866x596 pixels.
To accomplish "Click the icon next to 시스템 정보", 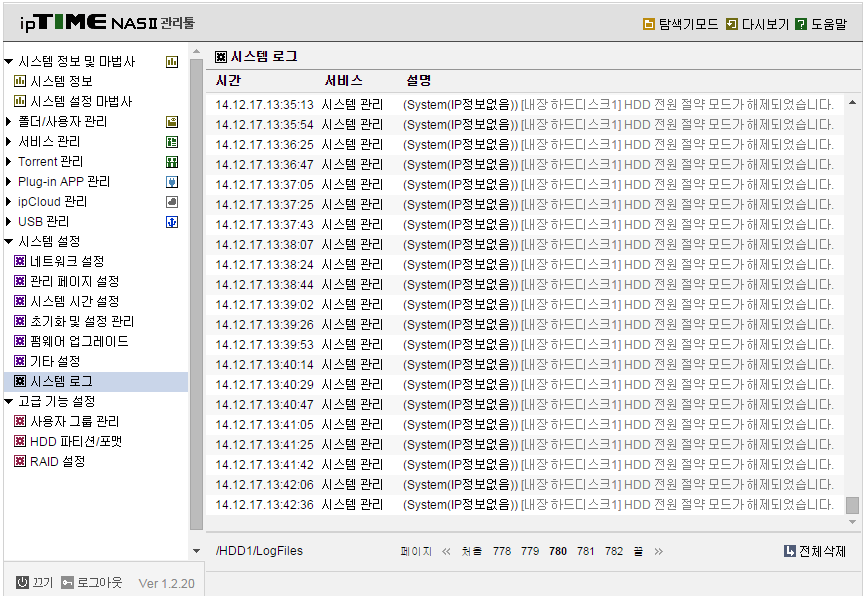I will [x=20, y=81].
